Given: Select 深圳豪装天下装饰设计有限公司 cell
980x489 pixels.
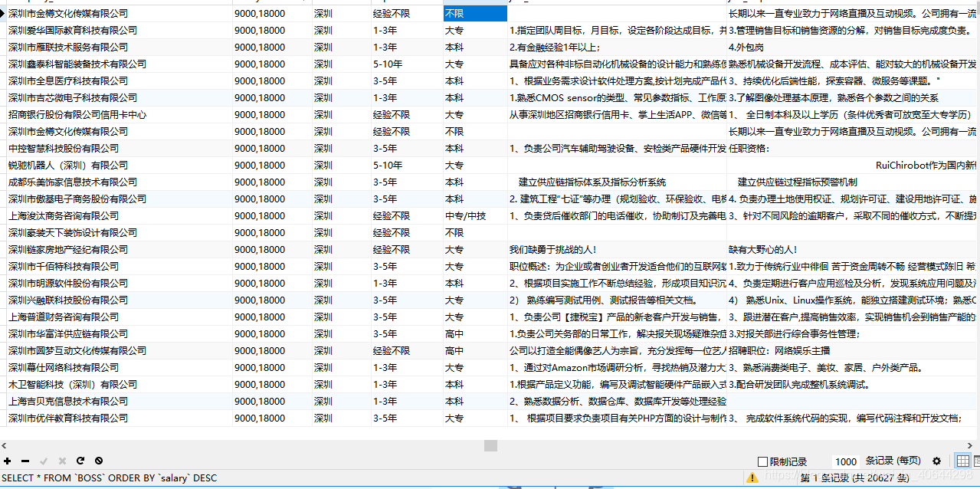Looking at the screenshot, I should tap(119, 232).
